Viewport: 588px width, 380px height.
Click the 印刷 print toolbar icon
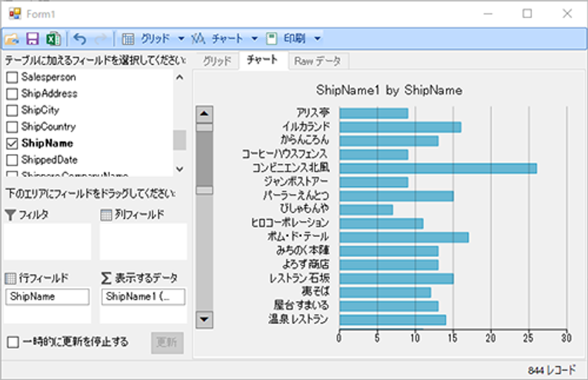click(272, 38)
